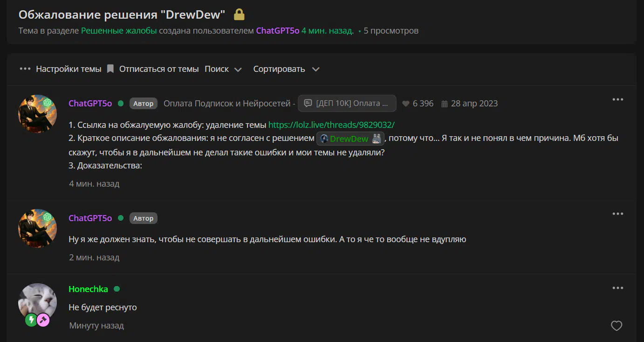Open three-dots menu next to Настройки темы

tap(25, 69)
